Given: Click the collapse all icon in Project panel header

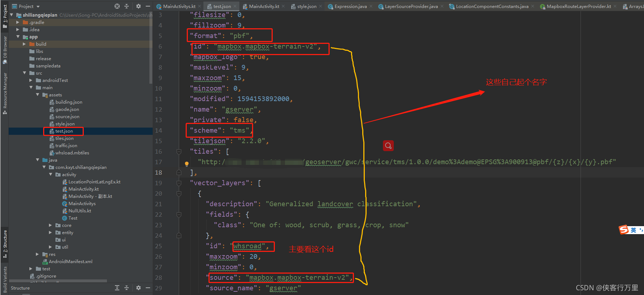Looking at the screenshot, I should (x=127, y=6).
